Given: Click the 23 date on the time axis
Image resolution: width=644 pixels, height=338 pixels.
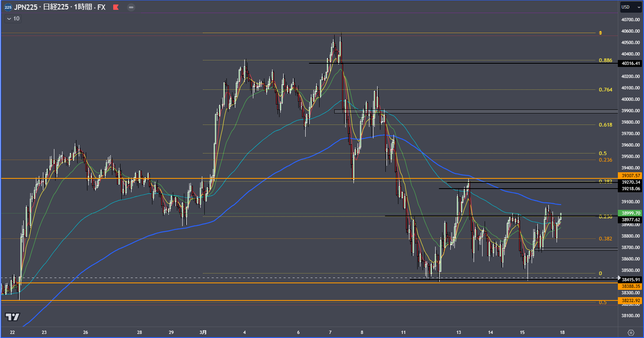Looking at the screenshot, I should coord(44,332).
